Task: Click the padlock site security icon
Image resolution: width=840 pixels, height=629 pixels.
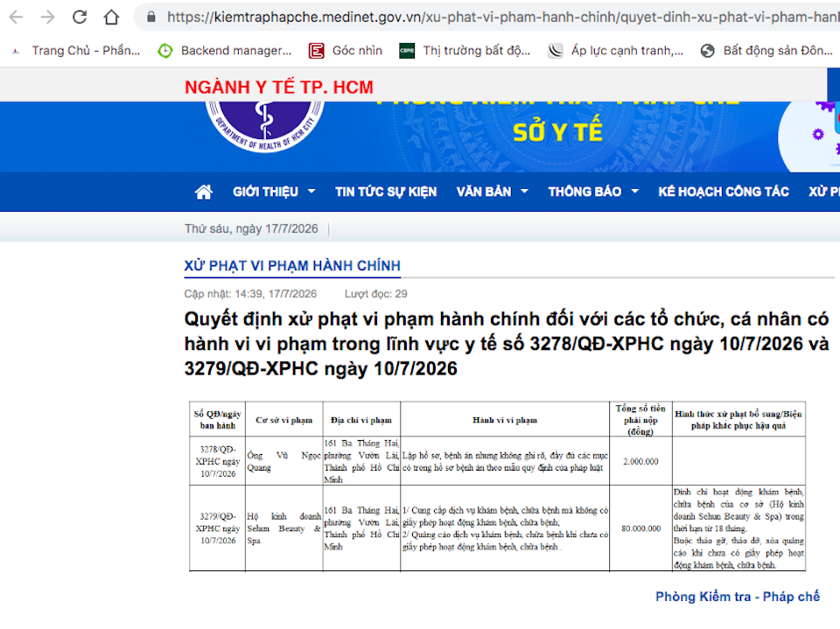Action: [x=151, y=17]
